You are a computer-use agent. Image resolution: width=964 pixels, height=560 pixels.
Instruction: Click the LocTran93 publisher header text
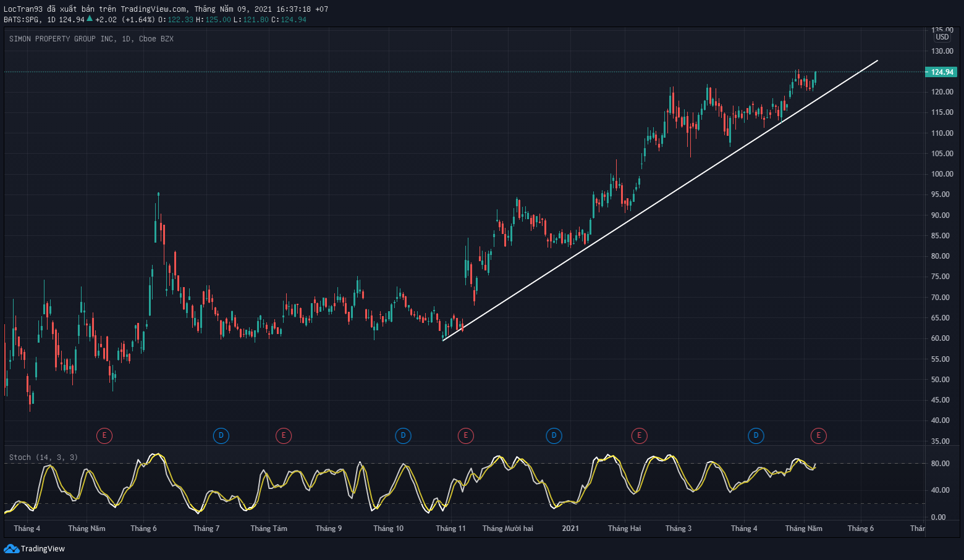click(166, 9)
